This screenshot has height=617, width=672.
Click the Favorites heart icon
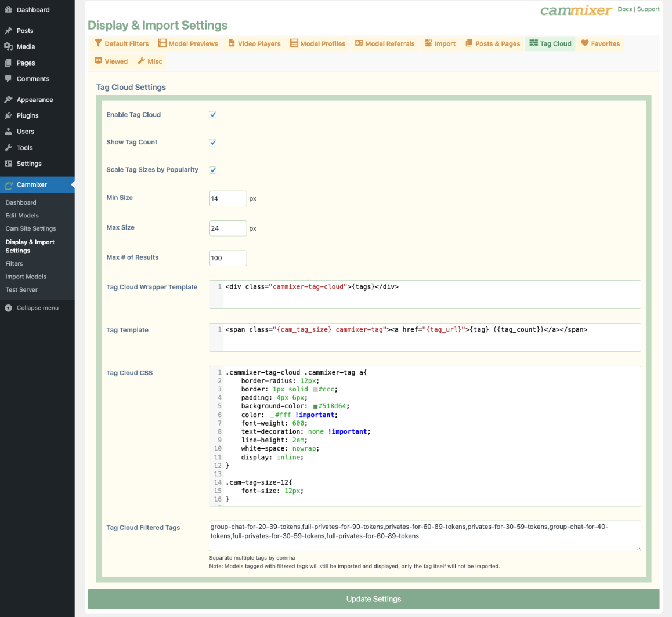[584, 43]
